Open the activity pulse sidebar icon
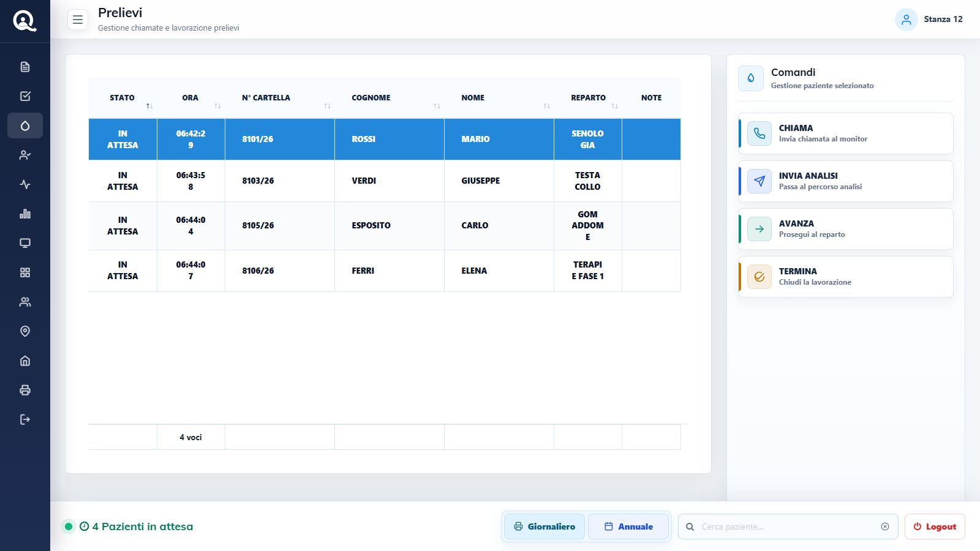 25,184
